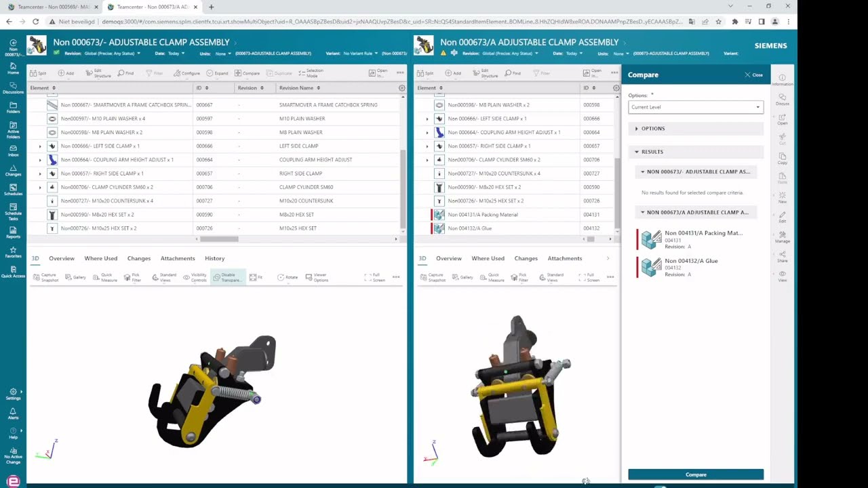
Task: Open Home in the left sidebar
Action: point(13,67)
